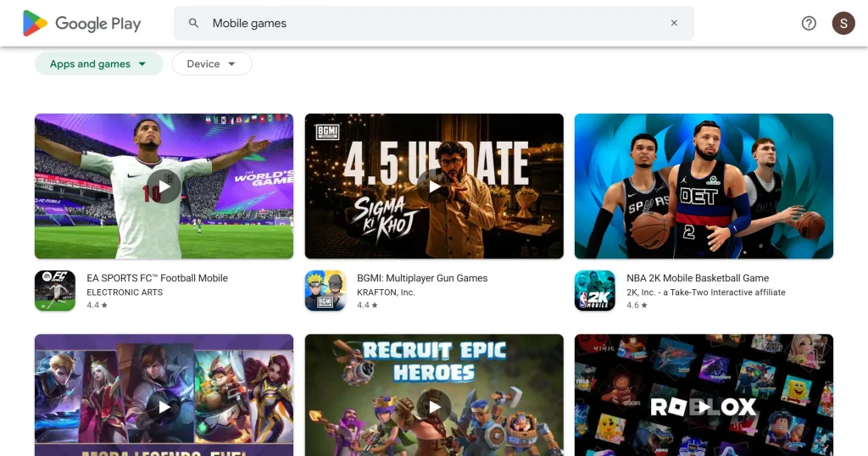Play the Recruit Epic Heroes trailer
Screen dimensions: 868x456
(x=434, y=408)
